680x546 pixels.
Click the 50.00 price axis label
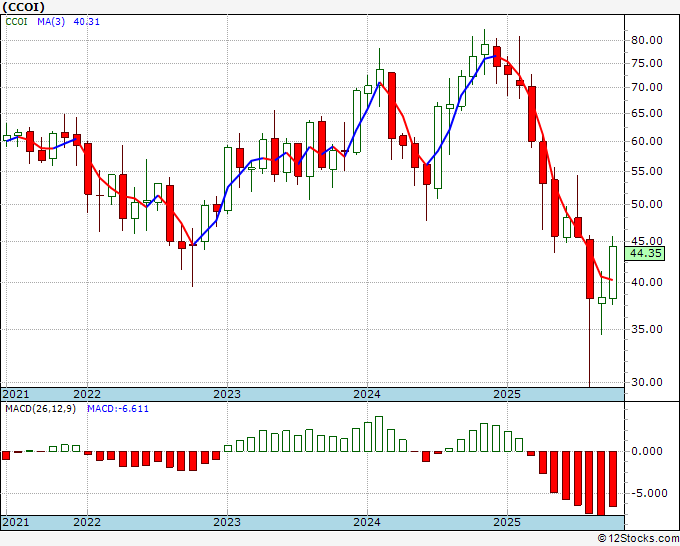(x=647, y=204)
